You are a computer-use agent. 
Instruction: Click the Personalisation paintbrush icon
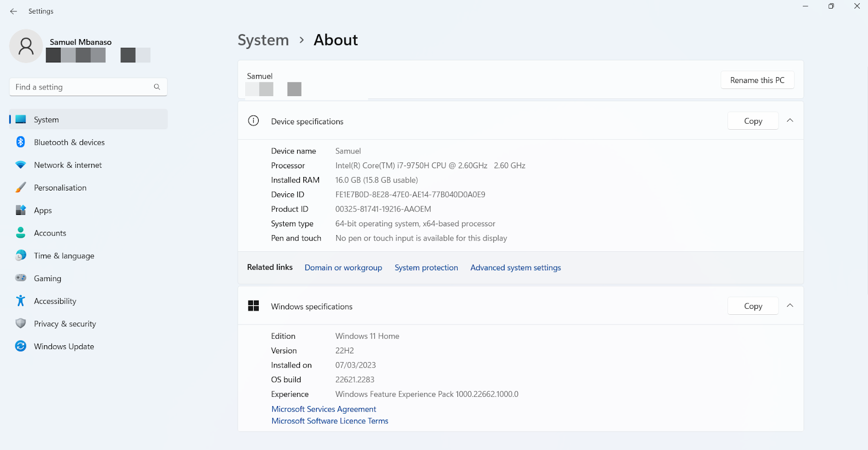point(21,188)
